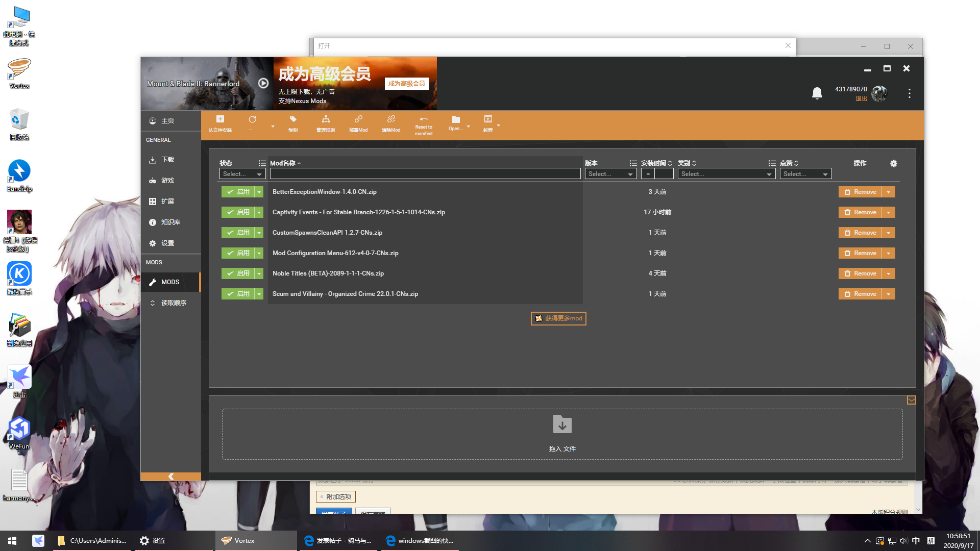Toggle 启用 for CustomSpawnsCleanAPI 1.2.7-CNs.zip
The image size is (980, 551).
(238, 233)
